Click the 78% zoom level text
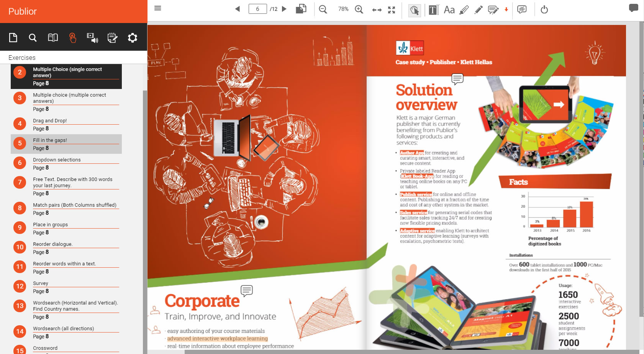Screen dimensions: 644x354 [x=343, y=9]
